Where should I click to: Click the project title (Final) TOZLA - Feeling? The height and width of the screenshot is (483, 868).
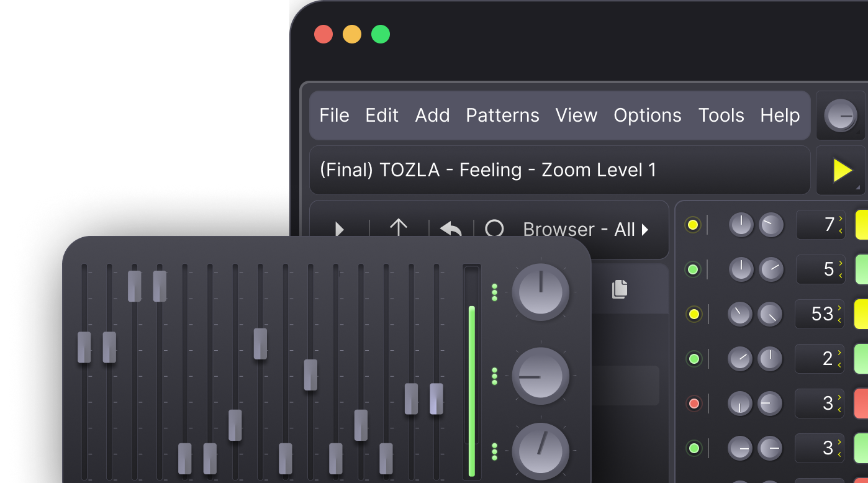487,170
